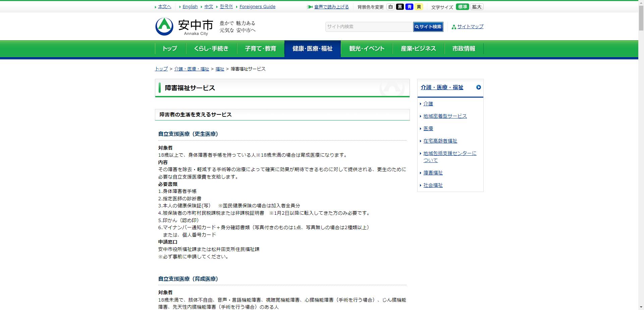Open sidebar heading 介護・医療・福祉
This screenshot has width=644, height=310.
[442, 87]
